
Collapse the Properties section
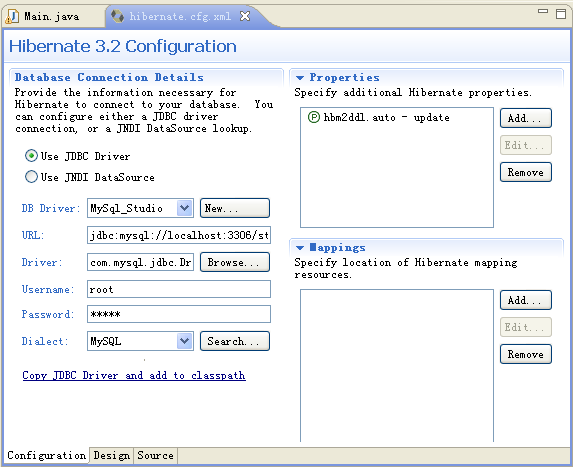click(x=300, y=78)
